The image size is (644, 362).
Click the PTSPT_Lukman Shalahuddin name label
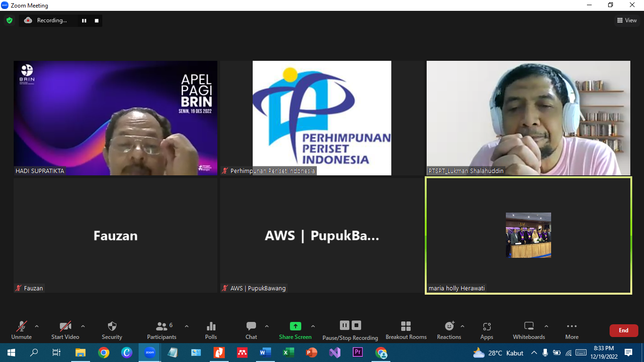click(x=466, y=171)
